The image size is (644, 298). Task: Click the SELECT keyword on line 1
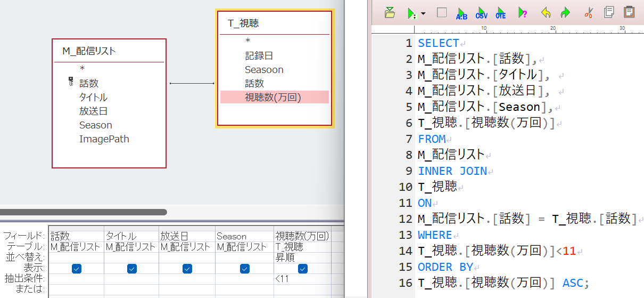(438, 43)
